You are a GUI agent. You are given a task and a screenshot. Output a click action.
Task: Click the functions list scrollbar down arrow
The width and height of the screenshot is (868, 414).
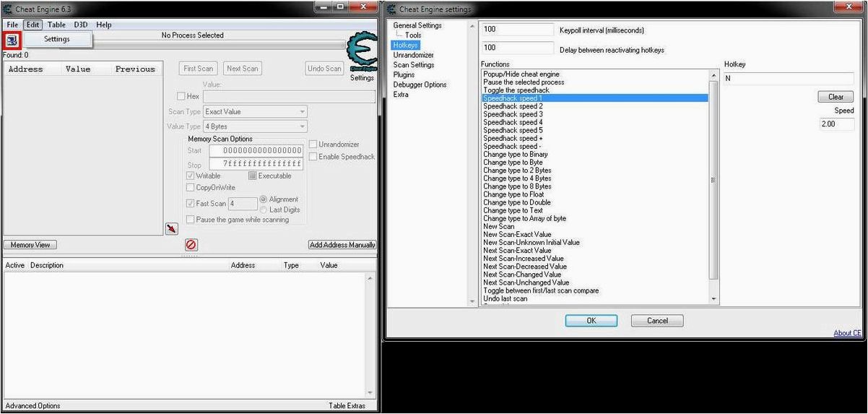coord(714,299)
